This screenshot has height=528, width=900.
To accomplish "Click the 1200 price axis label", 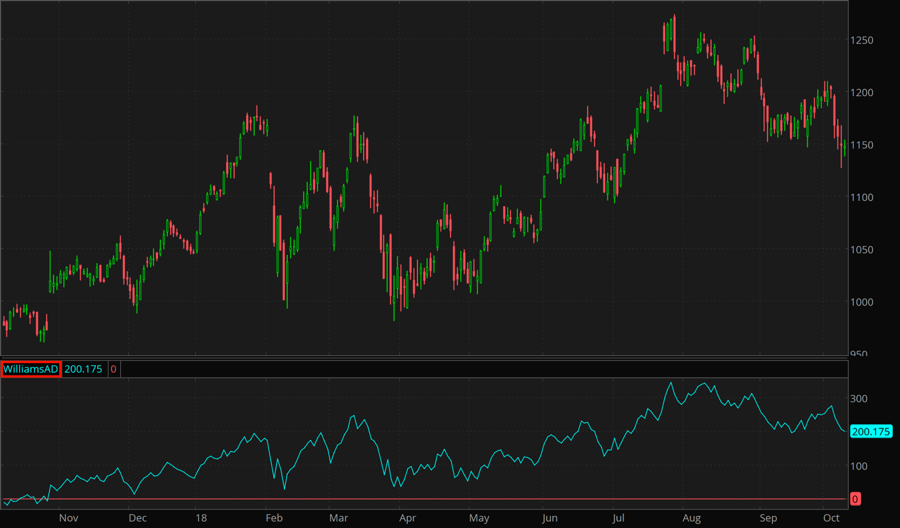I will coord(863,93).
